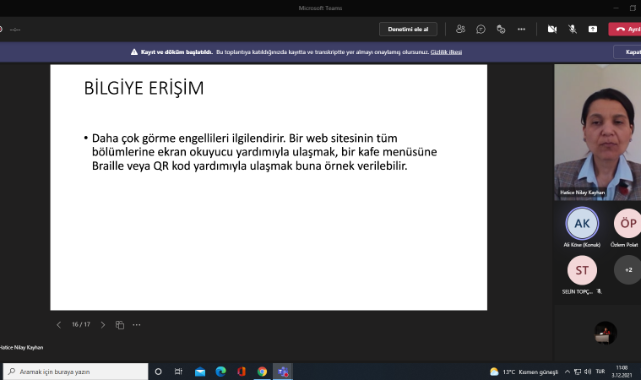The width and height of the screenshot is (641, 380).
Task: Toggle the microphone mute button
Action: coord(572,29)
